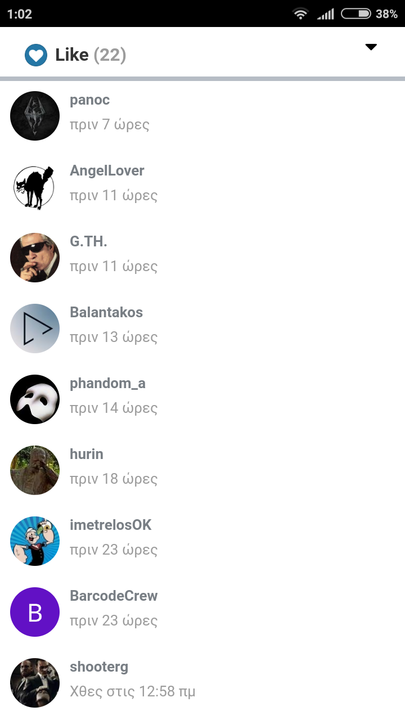
Task: Tap Balantakos's triangle play avatar
Action: (35, 328)
